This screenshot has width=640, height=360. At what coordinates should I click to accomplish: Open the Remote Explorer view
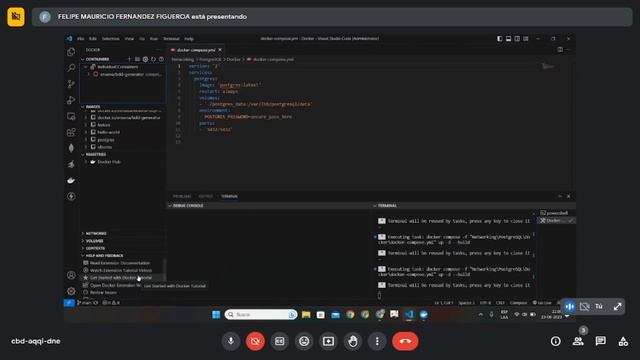click(71, 116)
